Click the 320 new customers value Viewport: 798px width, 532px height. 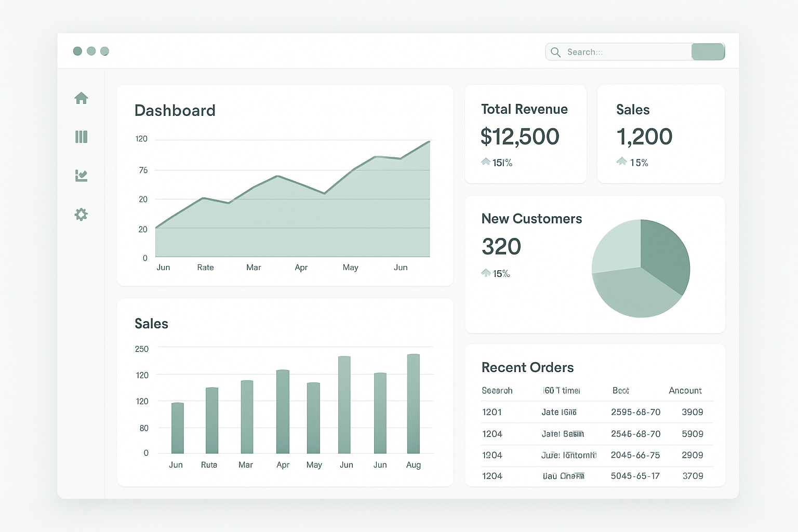(x=501, y=246)
